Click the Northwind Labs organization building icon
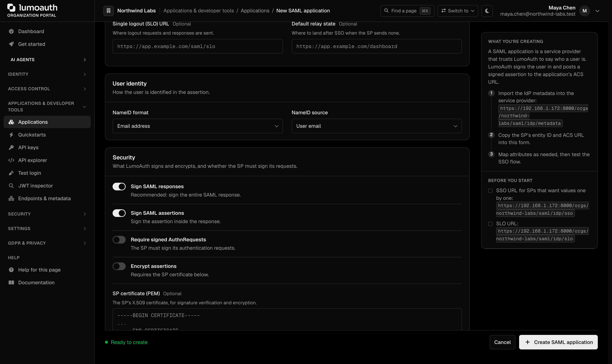The width and height of the screenshot is (612, 364). tap(109, 11)
